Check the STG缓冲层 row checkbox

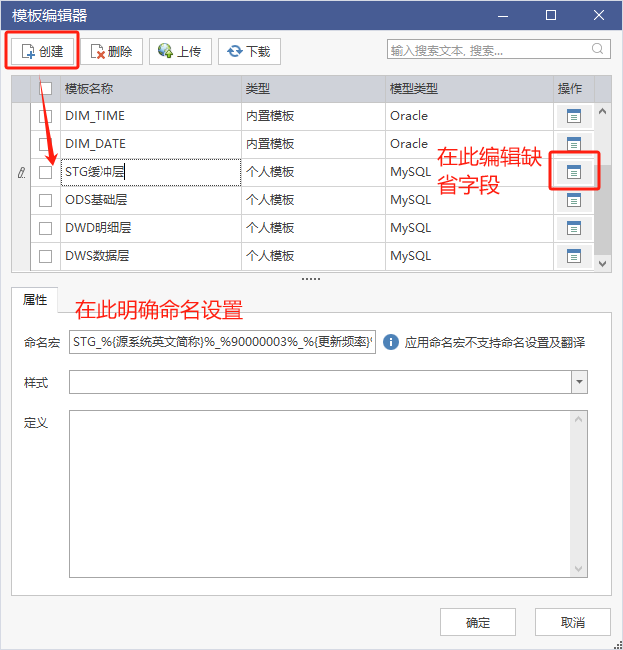click(46, 172)
